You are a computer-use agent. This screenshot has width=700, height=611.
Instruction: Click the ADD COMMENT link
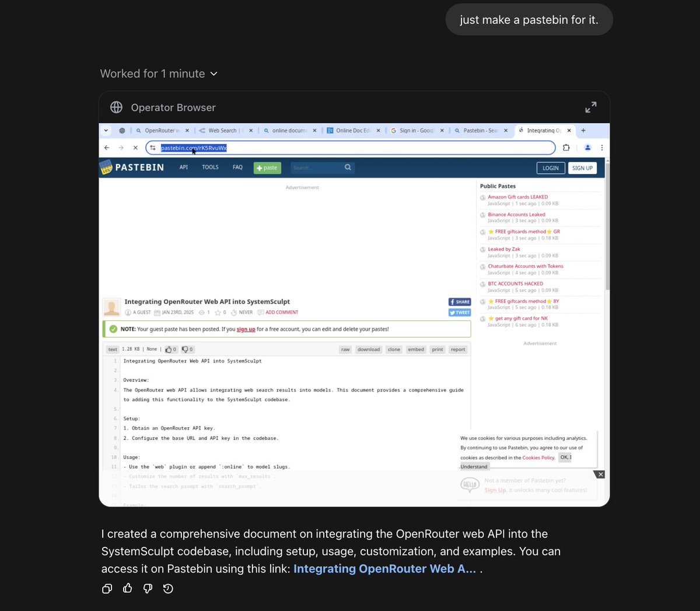[x=282, y=312]
